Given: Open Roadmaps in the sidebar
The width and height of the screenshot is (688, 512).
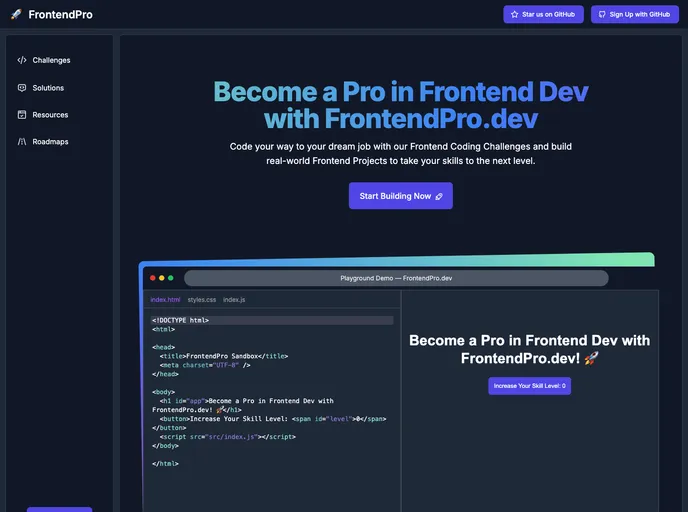Looking at the screenshot, I should pyautogui.click(x=50, y=142).
